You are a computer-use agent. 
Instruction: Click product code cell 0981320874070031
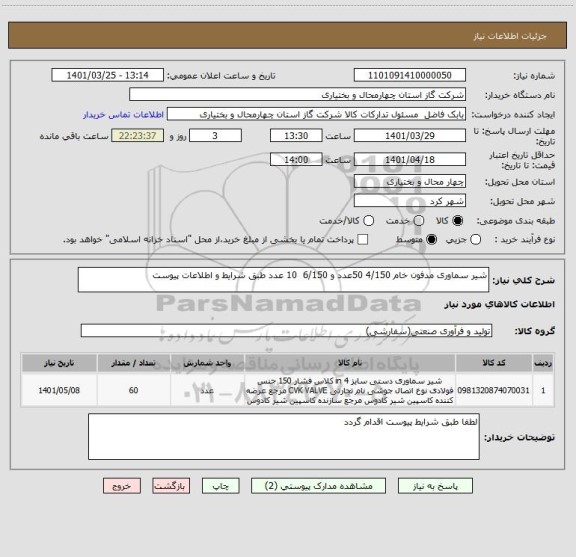(x=494, y=390)
